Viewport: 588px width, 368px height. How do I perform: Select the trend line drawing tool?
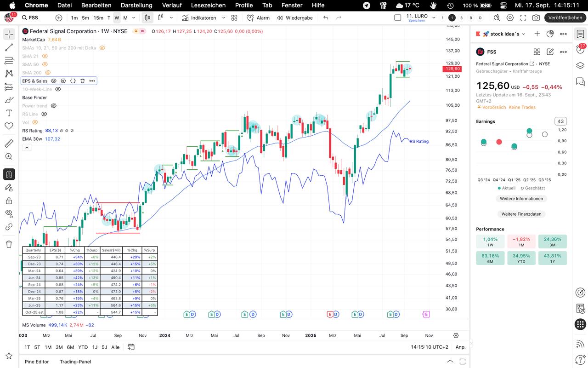click(x=9, y=47)
